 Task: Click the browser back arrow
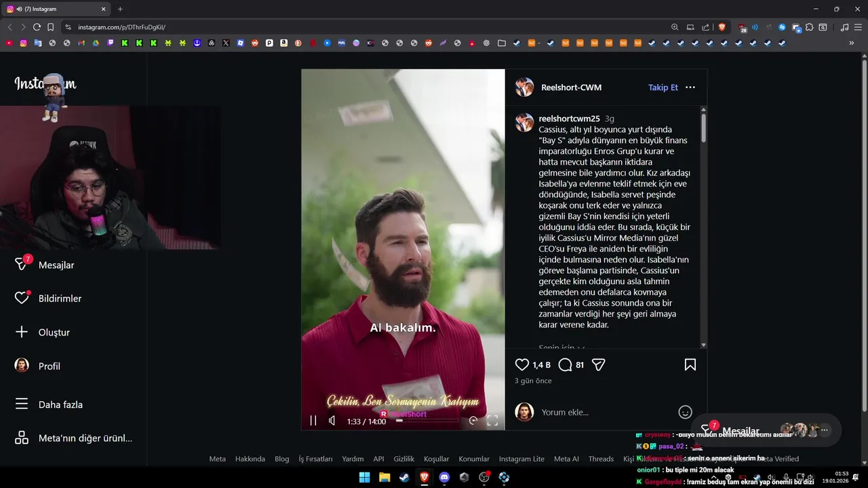point(9,27)
